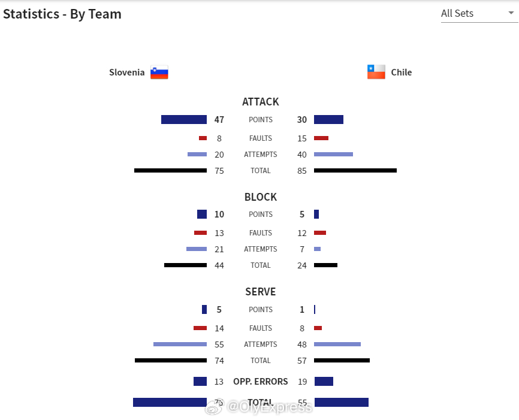This screenshot has height=420, width=519.
Task: Select the Chile team name
Action: [401, 72]
